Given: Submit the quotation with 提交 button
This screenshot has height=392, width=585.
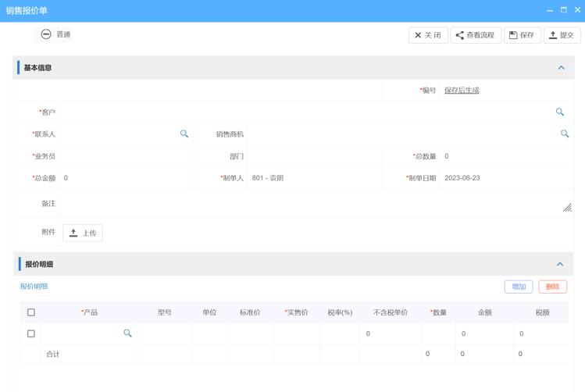Looking at the screenshot, I should tap(562, 35).
